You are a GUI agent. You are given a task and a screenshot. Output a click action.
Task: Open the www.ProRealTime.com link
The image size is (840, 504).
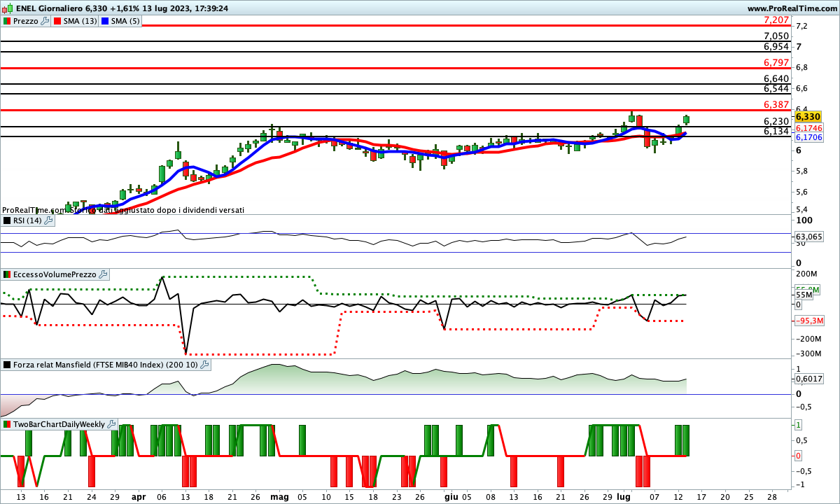tap(792, 8)
